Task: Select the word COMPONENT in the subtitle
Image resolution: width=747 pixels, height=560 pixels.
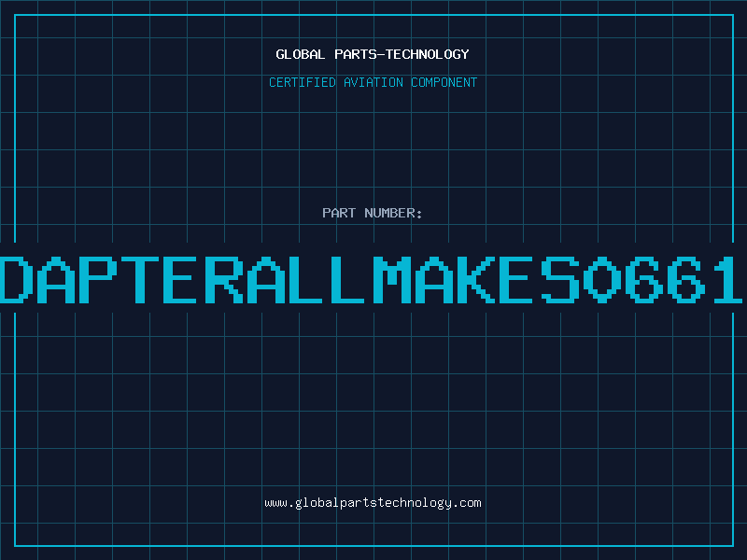Action: (x=444, y=82)
